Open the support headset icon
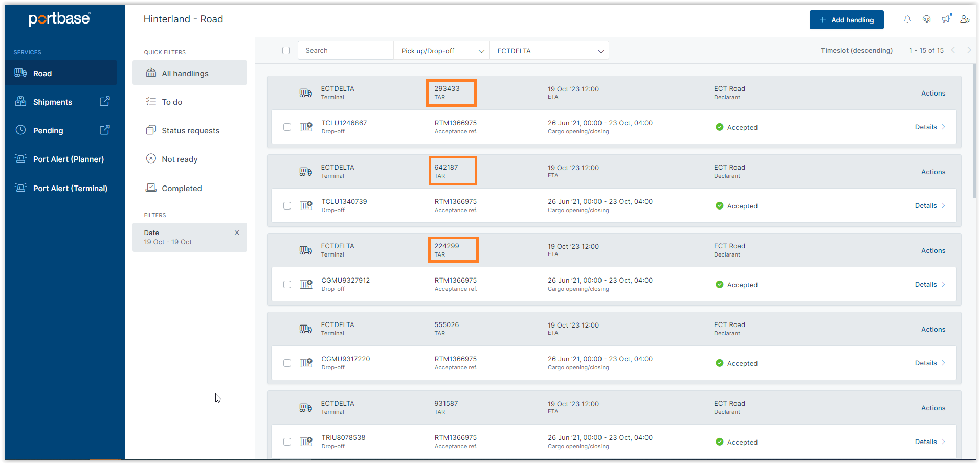The image size is (980, 464). [926, 19]
